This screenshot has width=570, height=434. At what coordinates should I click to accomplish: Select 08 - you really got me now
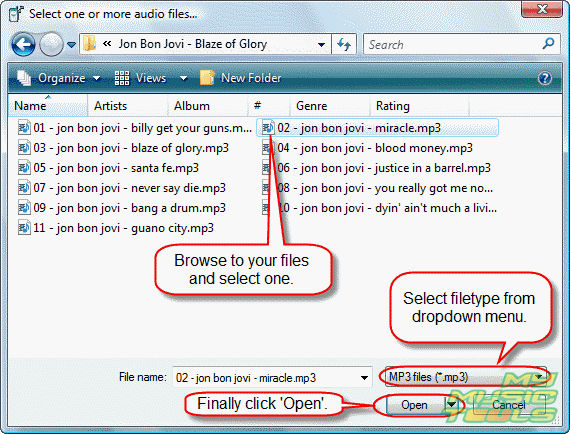(377, 188)
